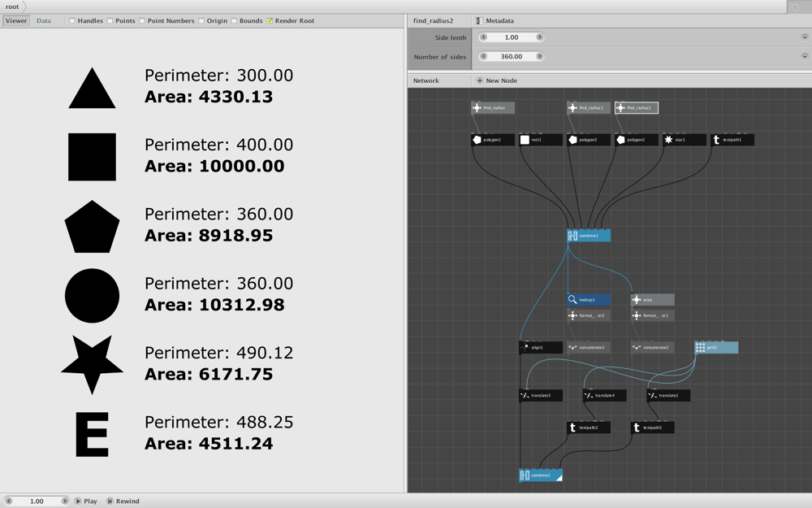Viewport: 812px width, 508px height.
Task: Select the polygon3 node
Action: tap(588, 140)
